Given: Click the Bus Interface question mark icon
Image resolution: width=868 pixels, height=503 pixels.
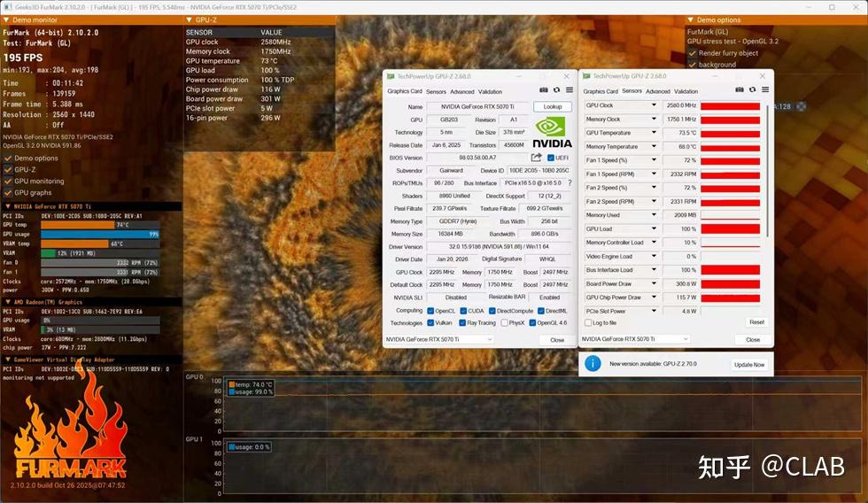Looking at the screenshot, I should 570,182.
